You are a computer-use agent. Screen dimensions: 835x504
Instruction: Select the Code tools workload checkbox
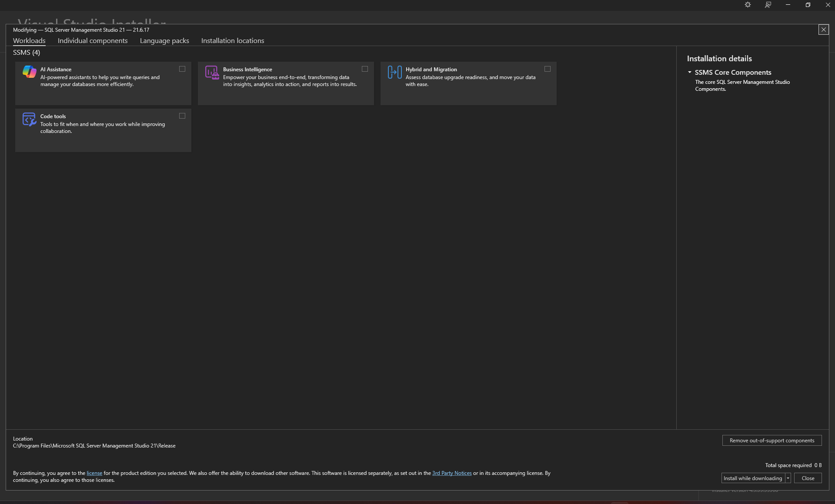182,116
